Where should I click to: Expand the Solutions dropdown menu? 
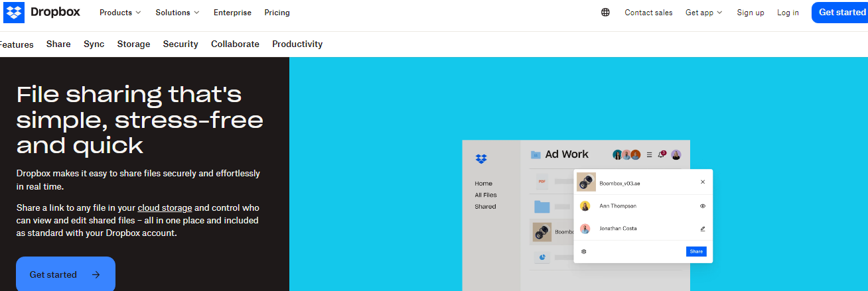[177, 13]
